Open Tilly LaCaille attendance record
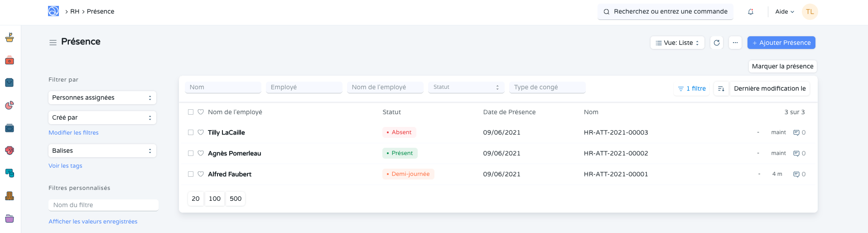 coord(227,132)
